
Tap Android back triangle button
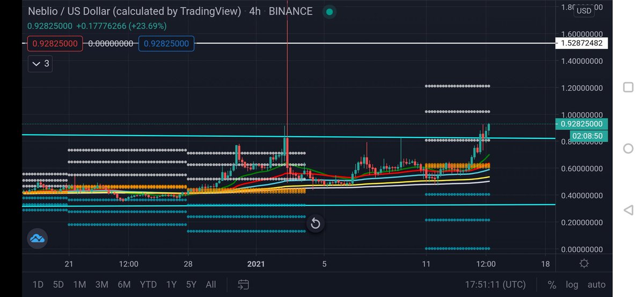tap(628, 210)
